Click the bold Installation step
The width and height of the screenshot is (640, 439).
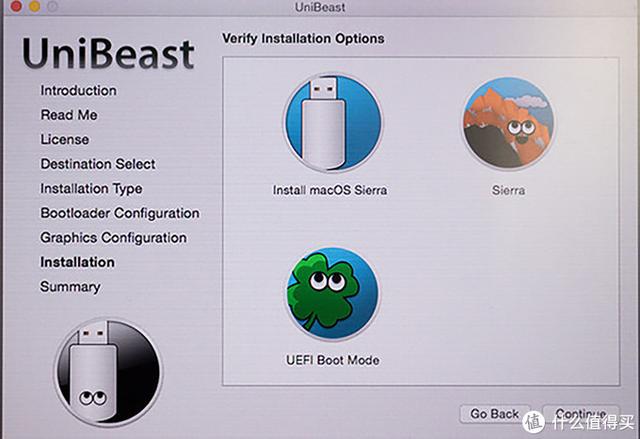point(77,262)
